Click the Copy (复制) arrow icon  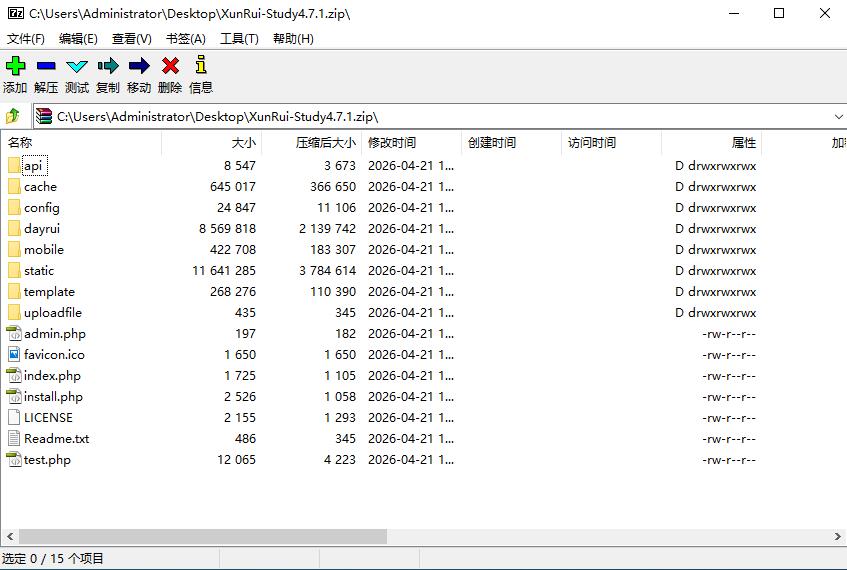pos(108,66)
